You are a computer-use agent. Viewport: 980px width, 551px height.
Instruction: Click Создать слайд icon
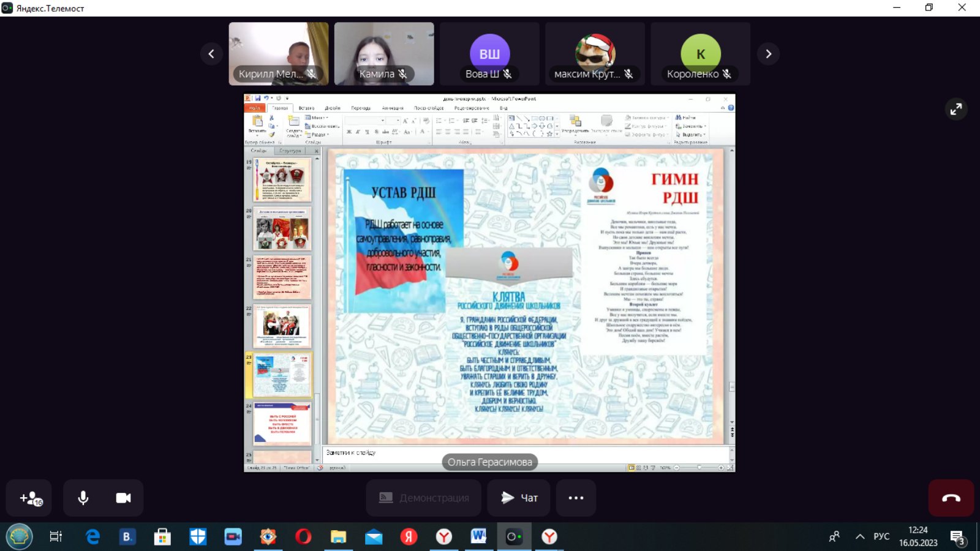click(294, 121)
